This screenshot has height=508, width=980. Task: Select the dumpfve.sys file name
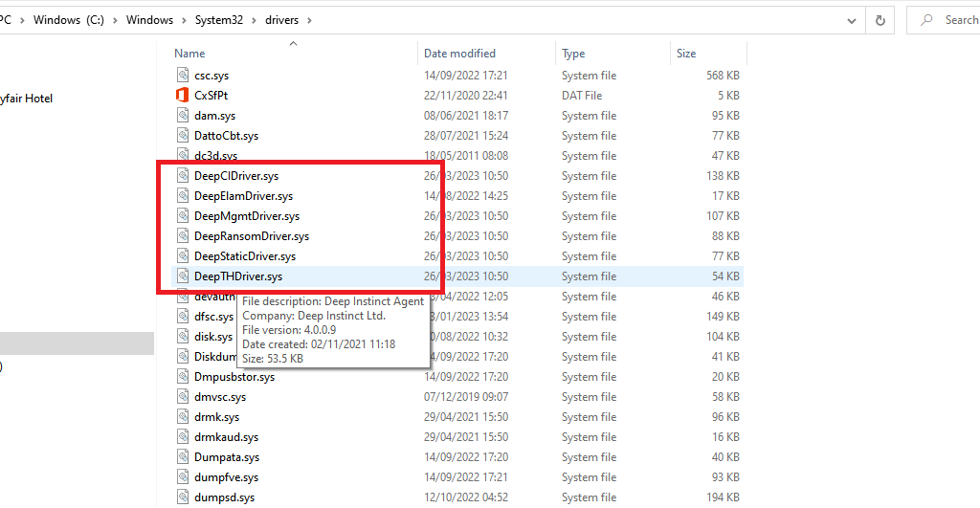click(x=226, y=477)
